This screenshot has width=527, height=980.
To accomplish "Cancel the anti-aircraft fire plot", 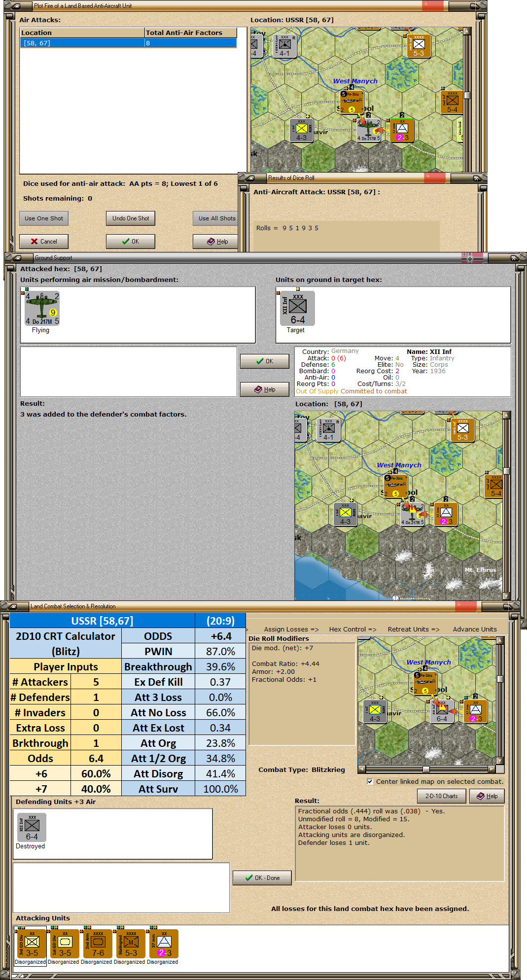I will tap(44, 242).
